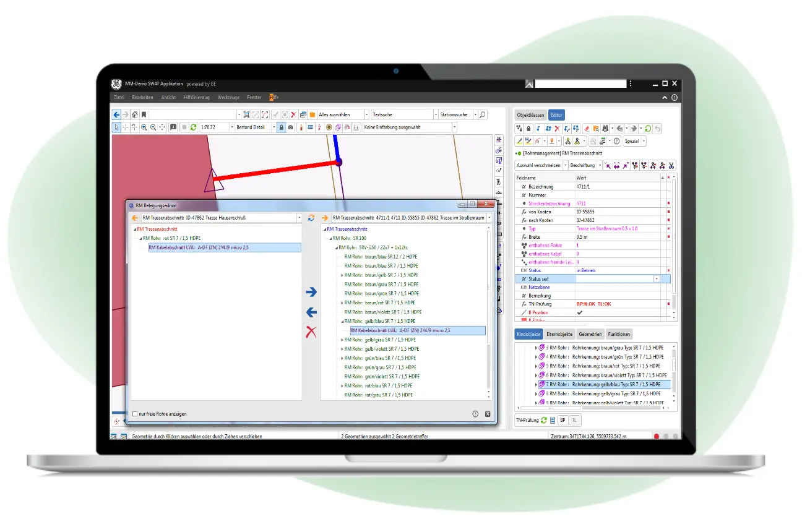Screen dimensions: 802x532
Task: Collapse the 'gelb/blau SR 7 / 1,5 HDPE' node
Action: [342, 322]
